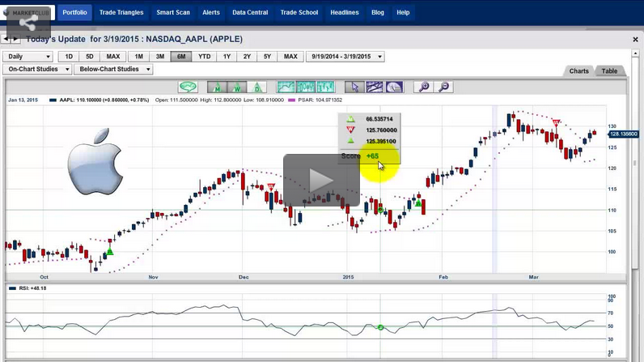Click the video share icon
Image resolution: width=644 pixels, height=362 pixels.
point(27,19)
